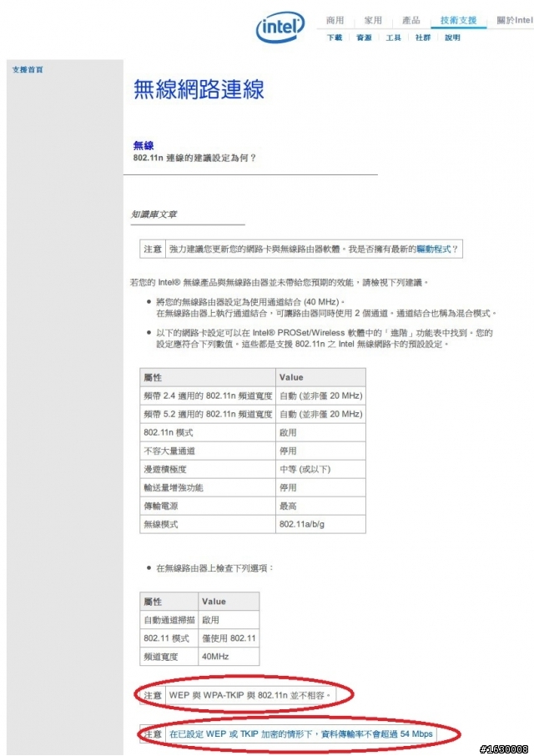534x756 pixels.
Task: Click the 無線網路連線 page heading
Action: point(199,89)
